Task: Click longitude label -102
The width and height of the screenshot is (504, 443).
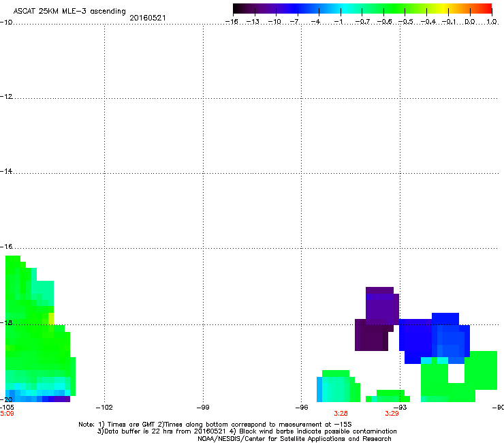Action: (104, 408)
